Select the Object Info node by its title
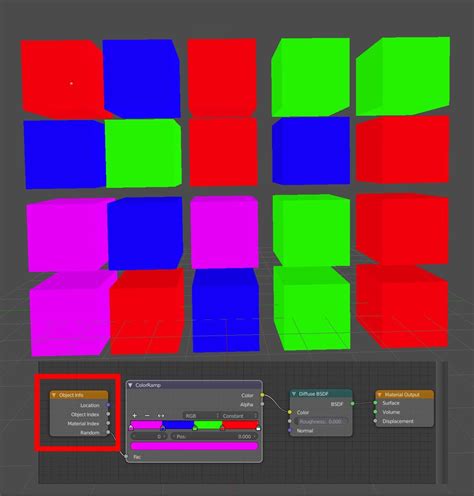 (x=71, y=395)
